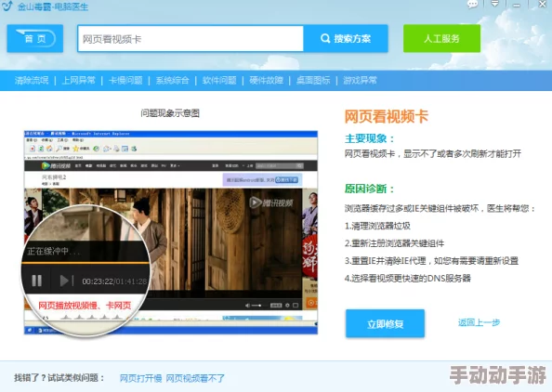The width and height of the screenshot is (552, 392).
Task: Click the problem illustration screenshot image
Action: (171, 232)
